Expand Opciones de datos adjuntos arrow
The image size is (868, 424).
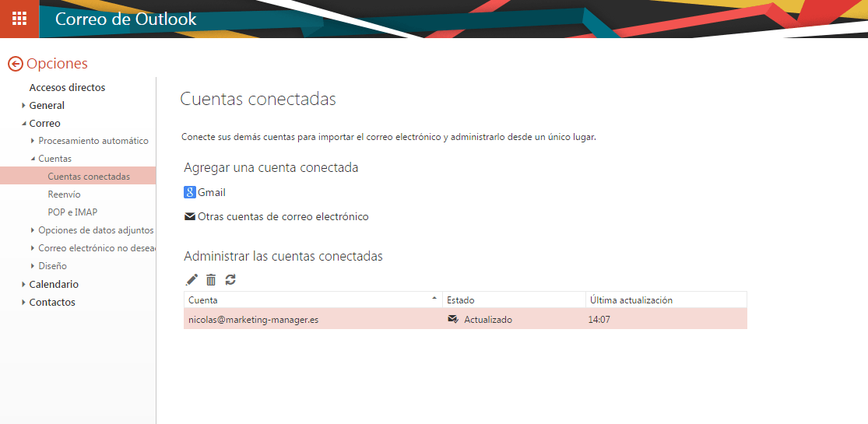33,230
